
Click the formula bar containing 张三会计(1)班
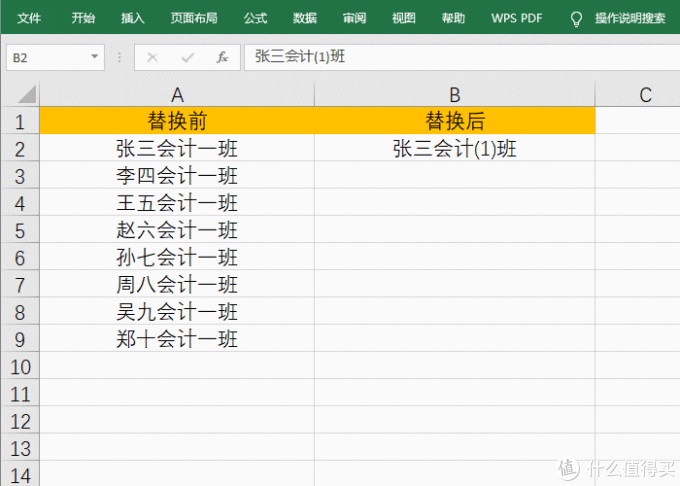(x=462, y=57)
